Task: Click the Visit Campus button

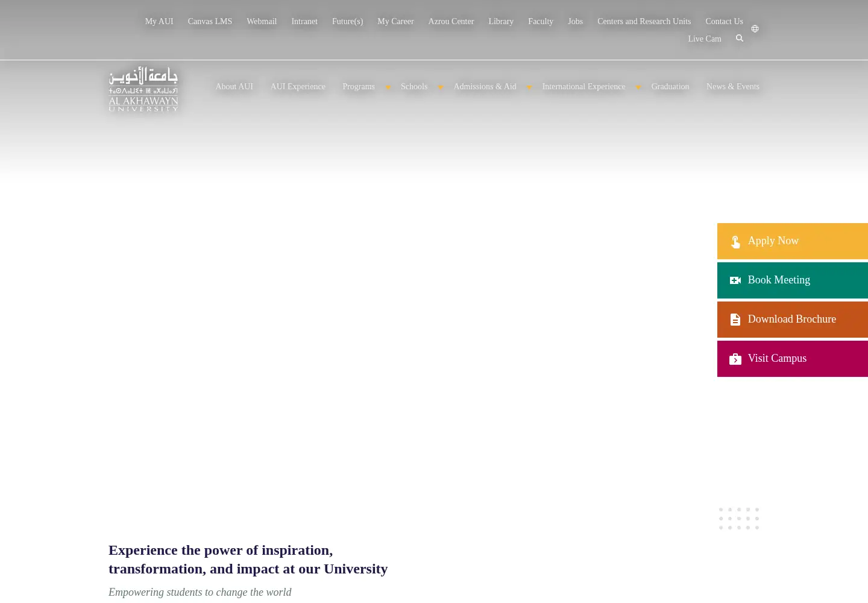Action: (x=793, y=359)
